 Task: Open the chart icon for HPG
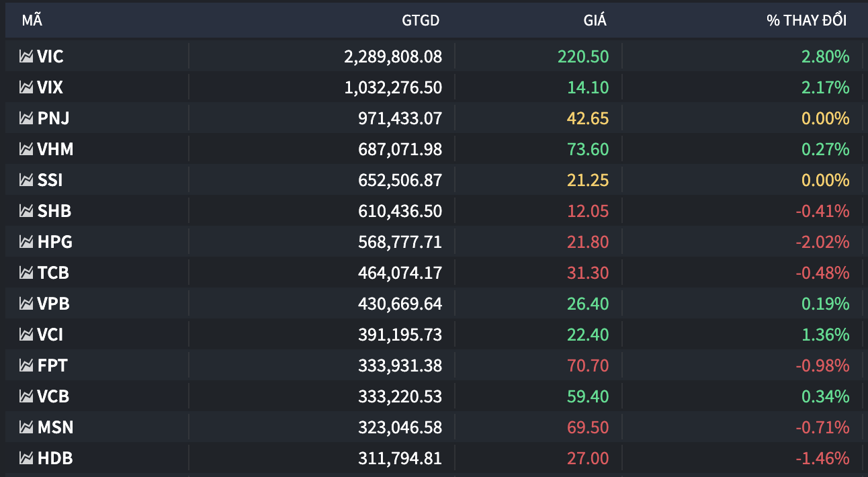[x=26, y=242]
